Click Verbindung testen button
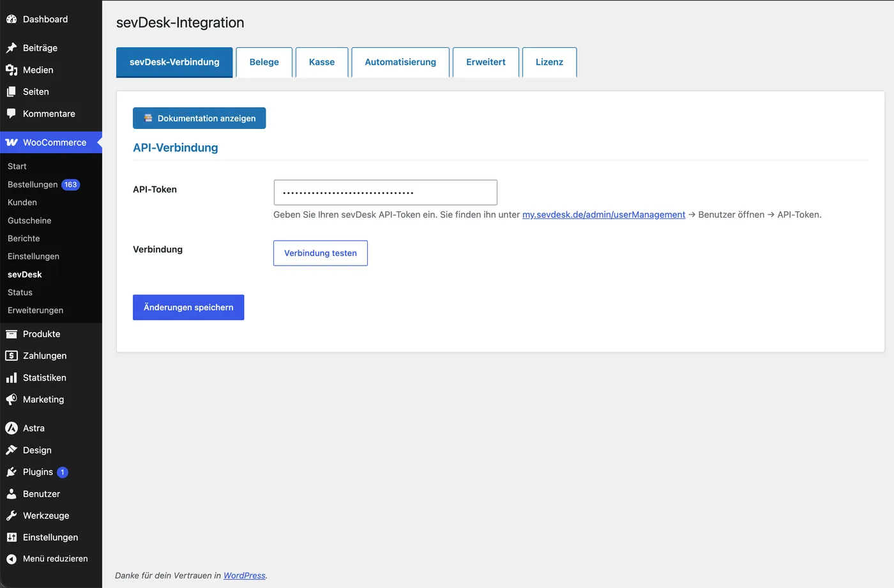This screenshot has height=588, width=894. (x=321, y=253)
